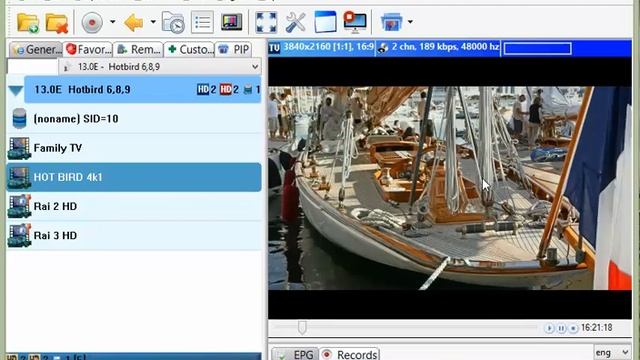This screenshot has width=640, height=360.
Task: Switch to the PIP tab
Action: (233, 49)
